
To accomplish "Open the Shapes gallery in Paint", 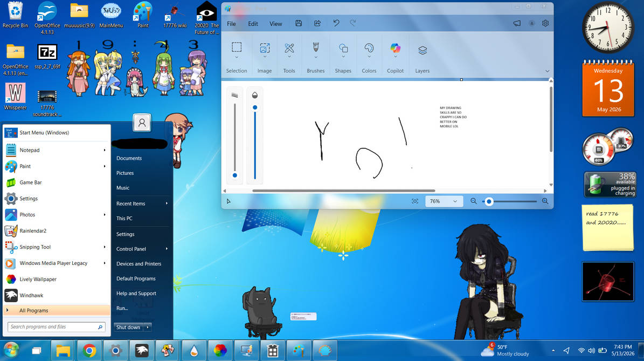I will (343, 48).
